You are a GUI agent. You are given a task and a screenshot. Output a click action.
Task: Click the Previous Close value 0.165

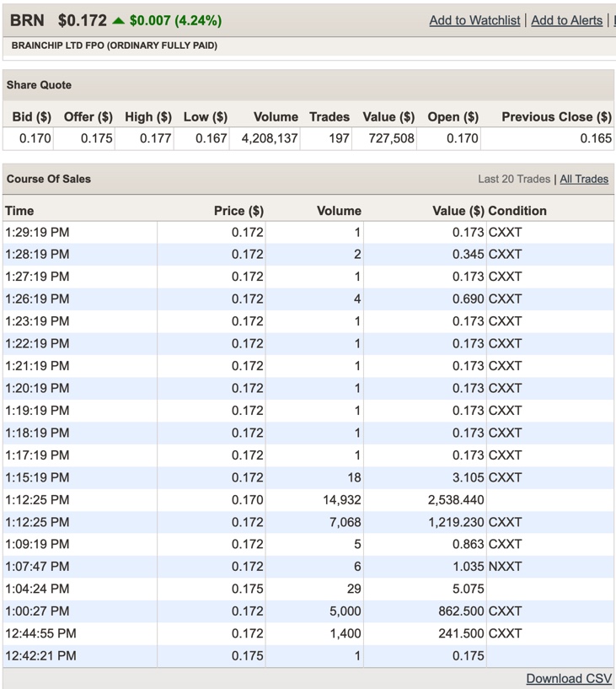pos(595,138)
